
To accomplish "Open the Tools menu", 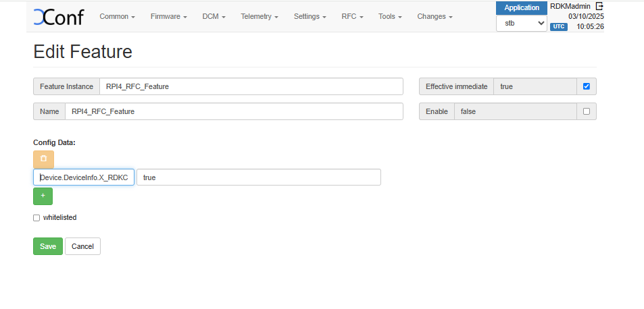I will point(390,16).
